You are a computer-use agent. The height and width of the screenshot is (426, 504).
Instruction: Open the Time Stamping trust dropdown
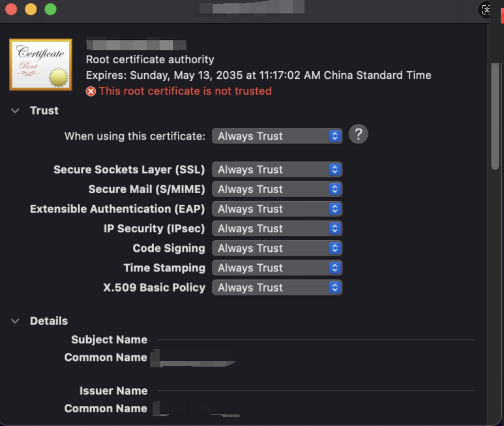pos(277,267)
